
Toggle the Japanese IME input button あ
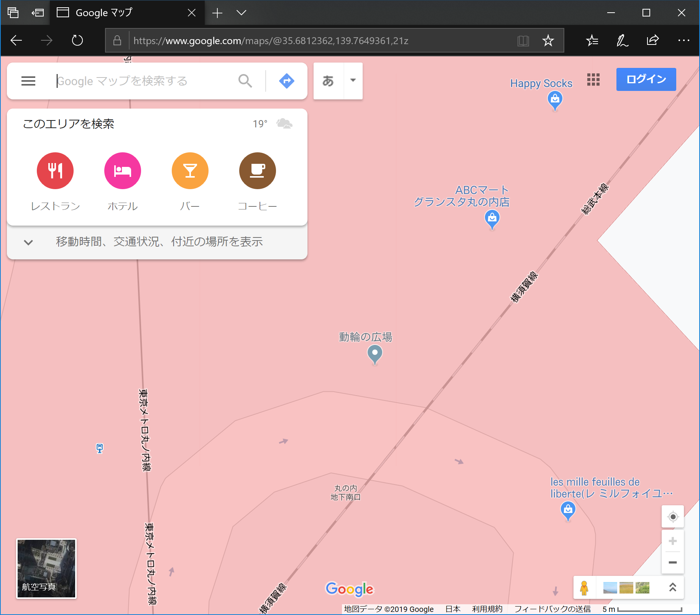[x=328, y=81]
